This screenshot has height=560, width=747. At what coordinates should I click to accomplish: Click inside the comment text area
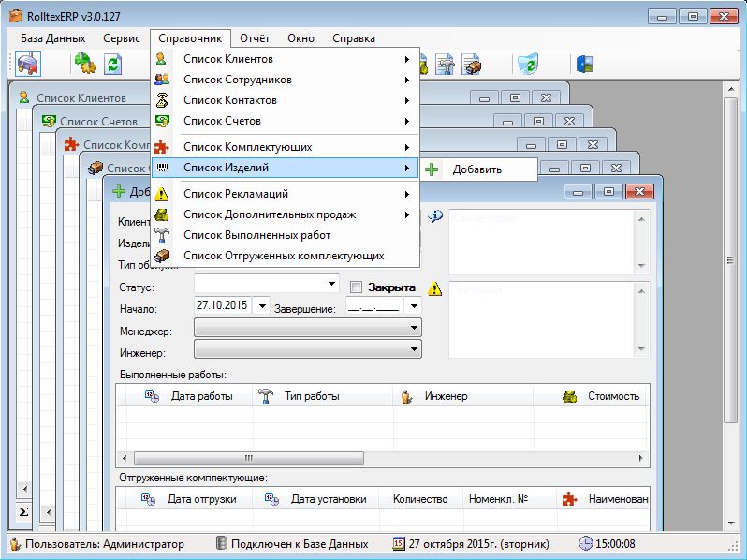[541, 243]
